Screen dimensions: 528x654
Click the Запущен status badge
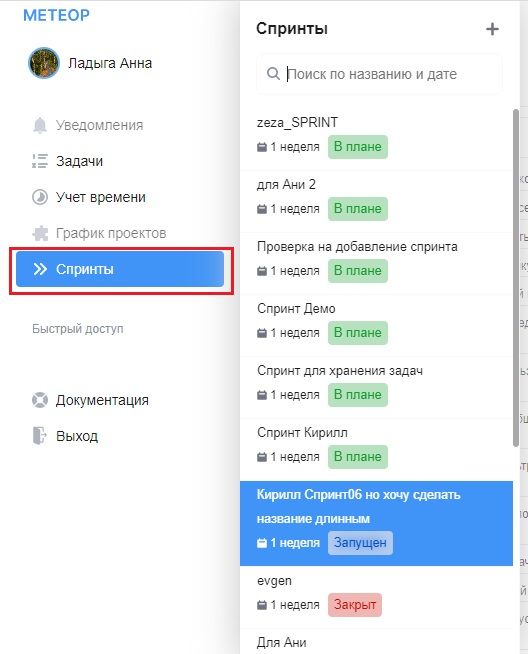pos(360,543)
